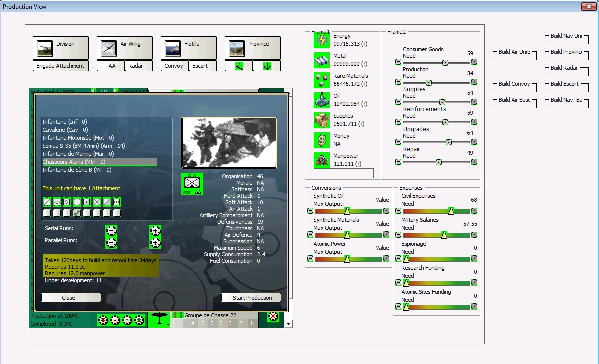
Task: Click the move-to-bottom double down arrow icon
Action: pyautogui.click(x=103, y=320)
